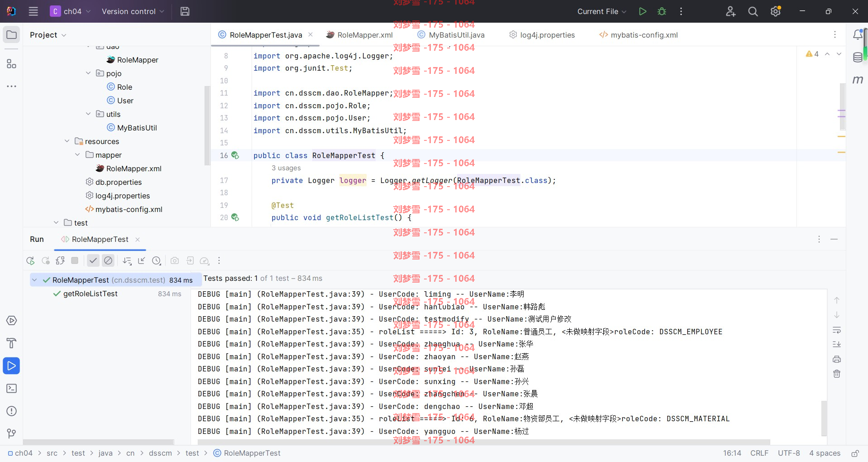
Task: Open the ch04 project dropdown
Action: point(71,11)
